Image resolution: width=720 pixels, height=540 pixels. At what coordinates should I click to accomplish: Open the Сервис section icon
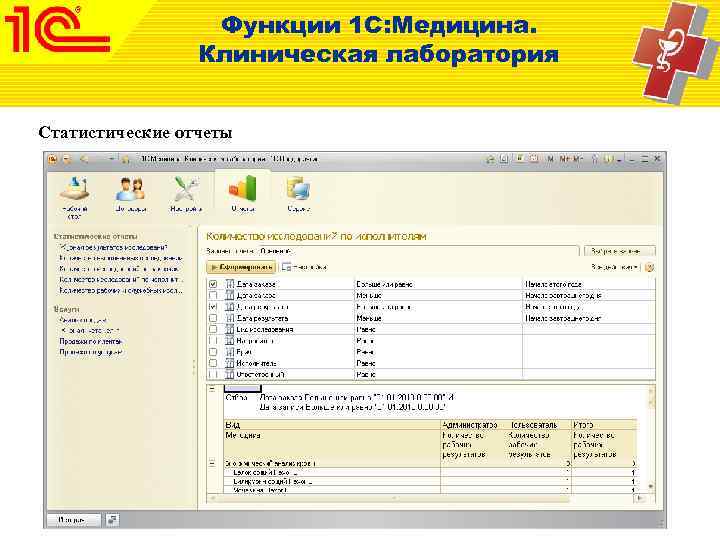click(298, 195)
